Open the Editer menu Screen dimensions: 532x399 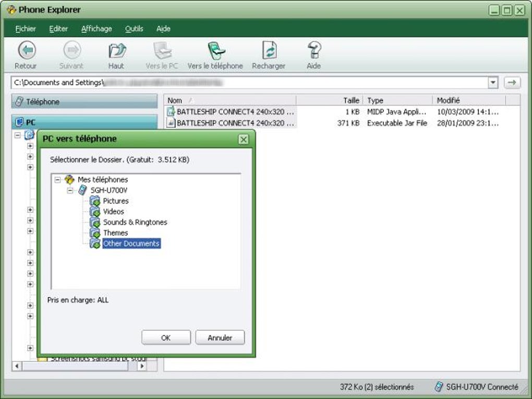58,29
